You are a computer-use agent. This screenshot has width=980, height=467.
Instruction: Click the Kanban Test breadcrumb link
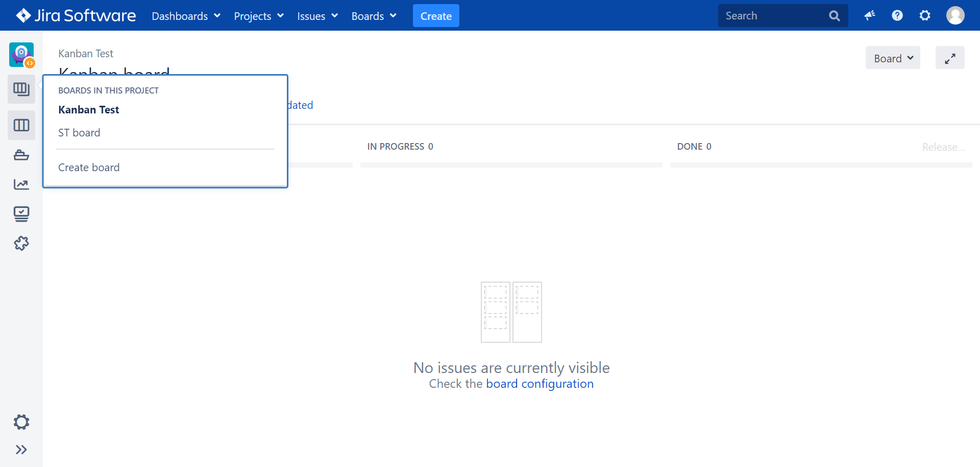(x=86, y=54)
